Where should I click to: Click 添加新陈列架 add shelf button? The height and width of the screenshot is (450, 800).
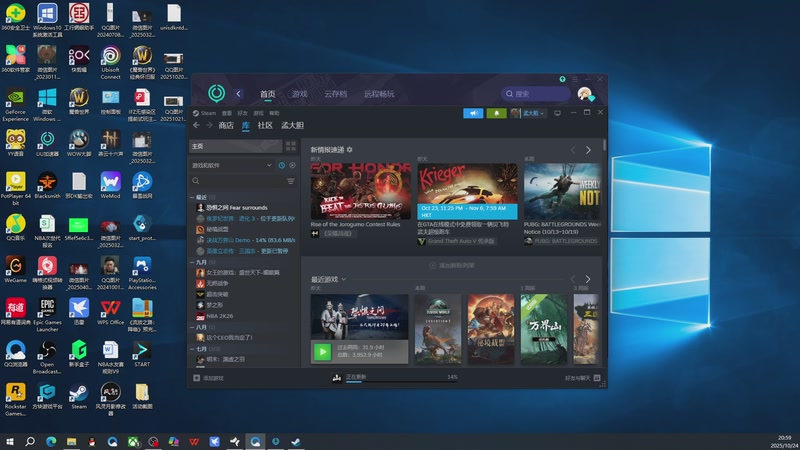(452, 265)
